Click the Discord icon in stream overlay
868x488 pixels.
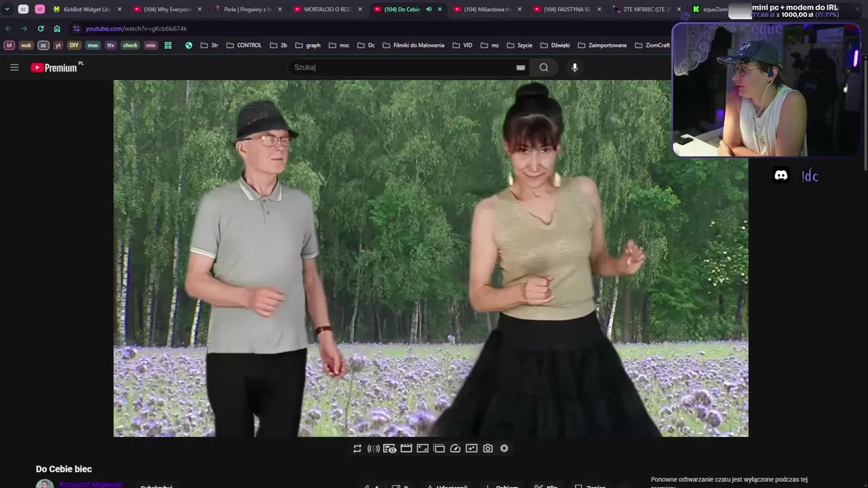coord(781,176)
